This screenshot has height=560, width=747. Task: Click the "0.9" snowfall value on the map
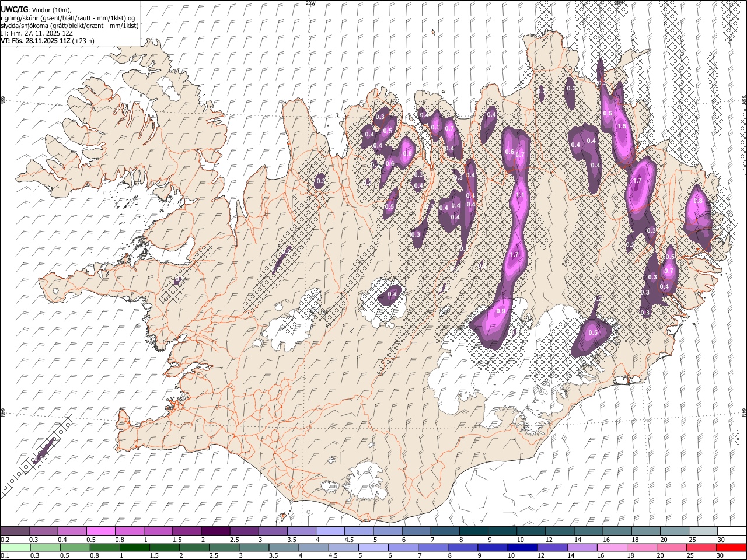[501, 311]
